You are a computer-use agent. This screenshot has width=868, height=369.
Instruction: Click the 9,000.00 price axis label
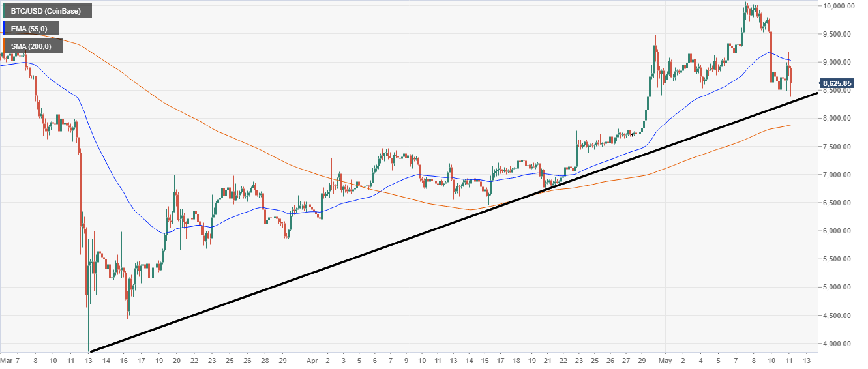pos(840,62)
